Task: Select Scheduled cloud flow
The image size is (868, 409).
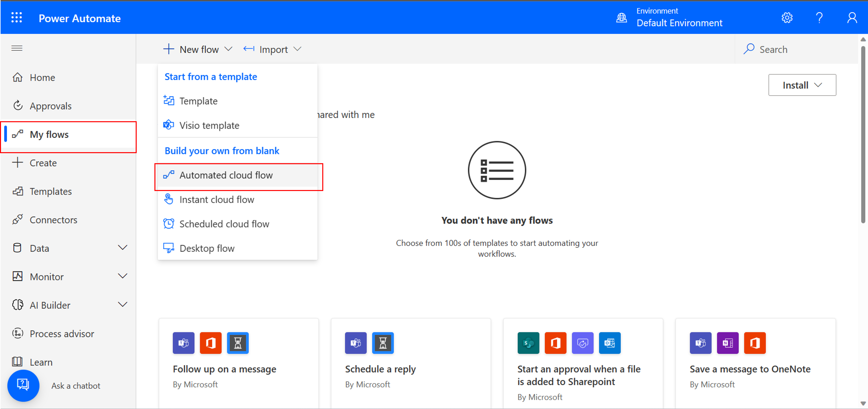Action: coord(237,224)
